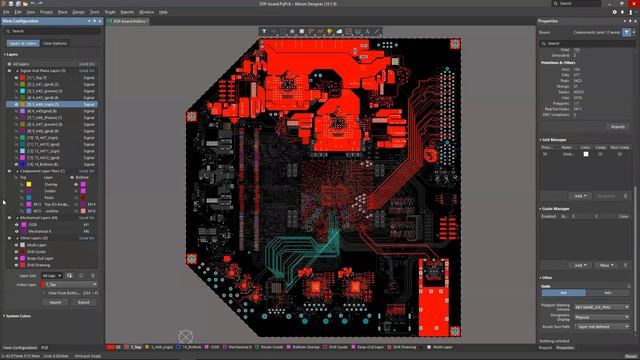Activate the interactive routing tool in the Active Bar
Viewport: 640px width, 360px height.
coord(311,31)
